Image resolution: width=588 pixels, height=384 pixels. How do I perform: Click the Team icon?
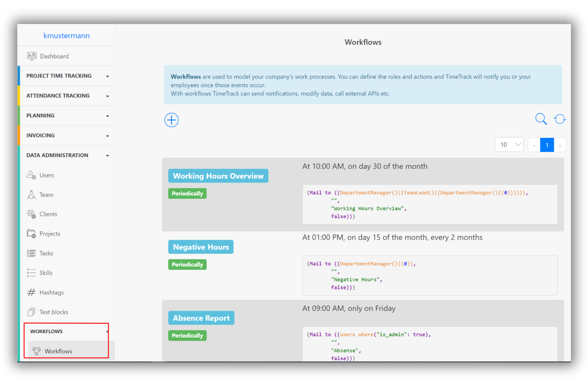point(31,195)
